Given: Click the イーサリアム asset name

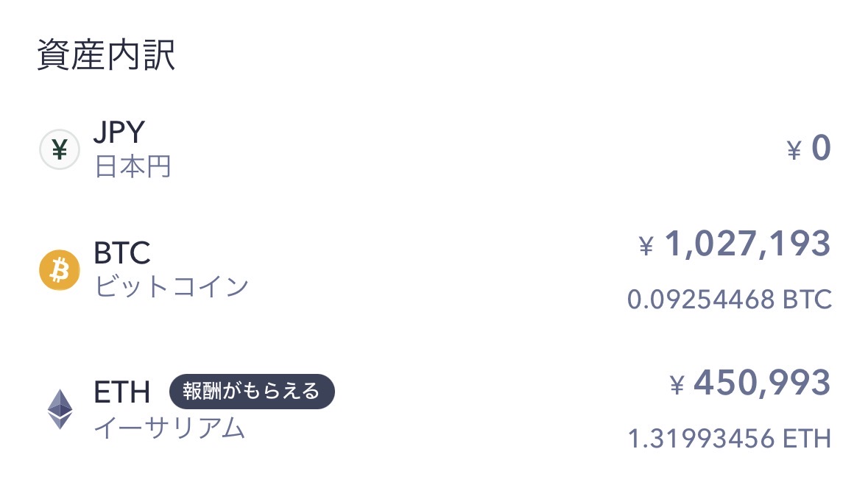Looking at the screenshot, I should (169, 428).
